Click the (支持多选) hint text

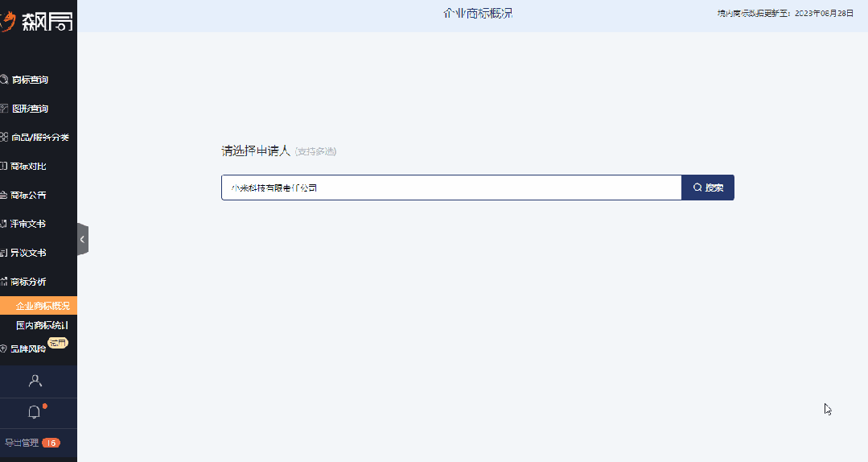315,151
